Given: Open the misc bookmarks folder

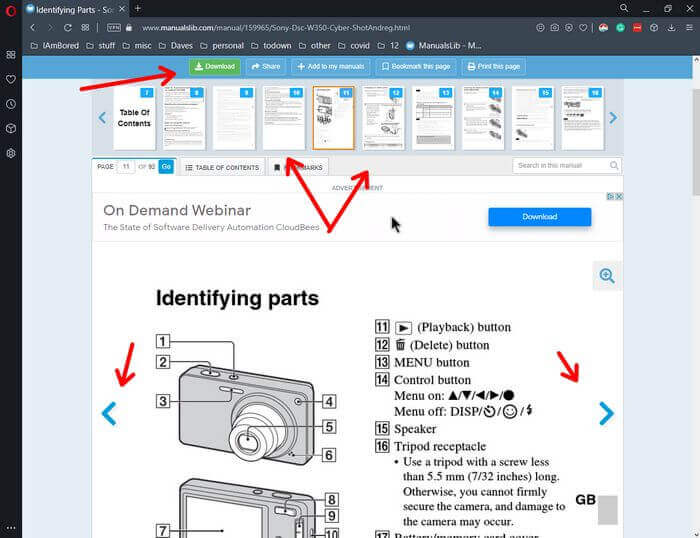Looking at the screenshot, I should (137, 46).
